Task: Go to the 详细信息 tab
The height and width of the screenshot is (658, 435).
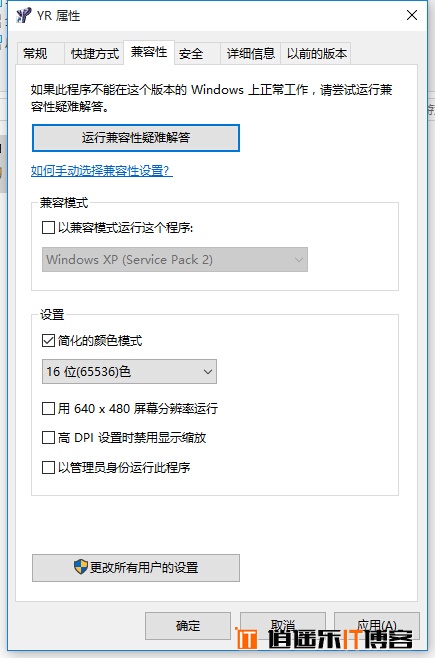Action: pos(250,54)
